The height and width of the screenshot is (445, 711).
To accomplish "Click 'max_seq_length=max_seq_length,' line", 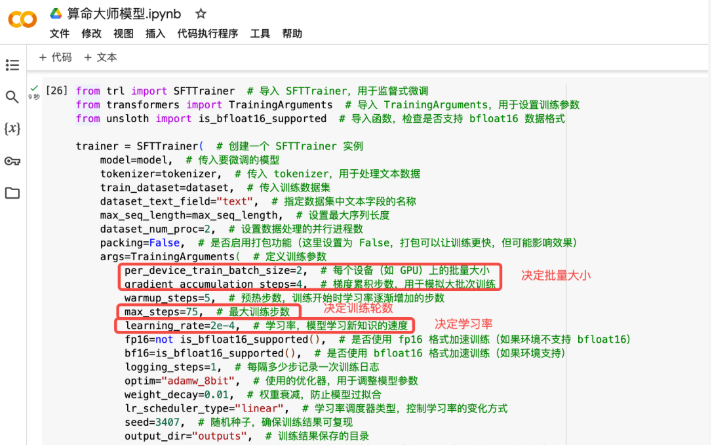I will pyautogui.click(x=191, y=215).
